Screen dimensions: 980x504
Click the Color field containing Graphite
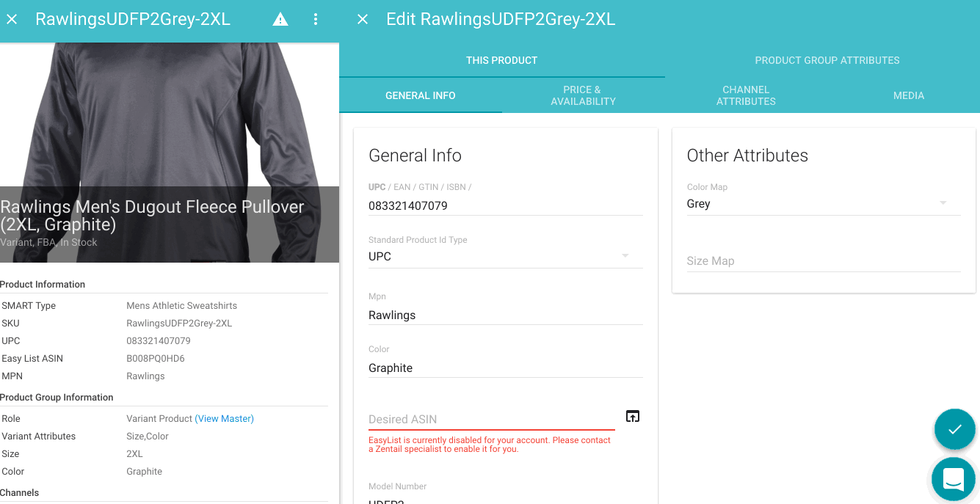(x=506, y=368)
